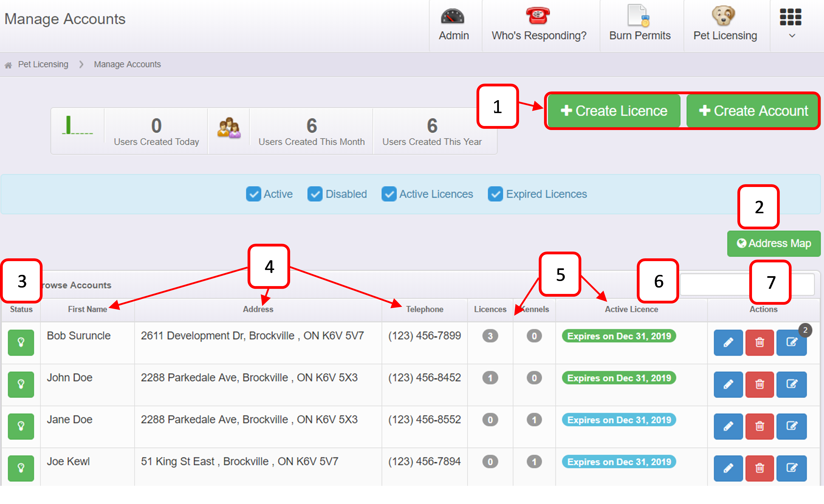This screenshot has height=504, width=824.
Task: Click the Create Licence button
Action: [x=614, y=111]
